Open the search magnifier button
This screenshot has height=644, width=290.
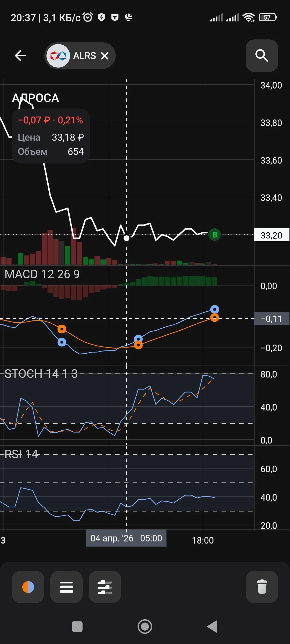262,56
